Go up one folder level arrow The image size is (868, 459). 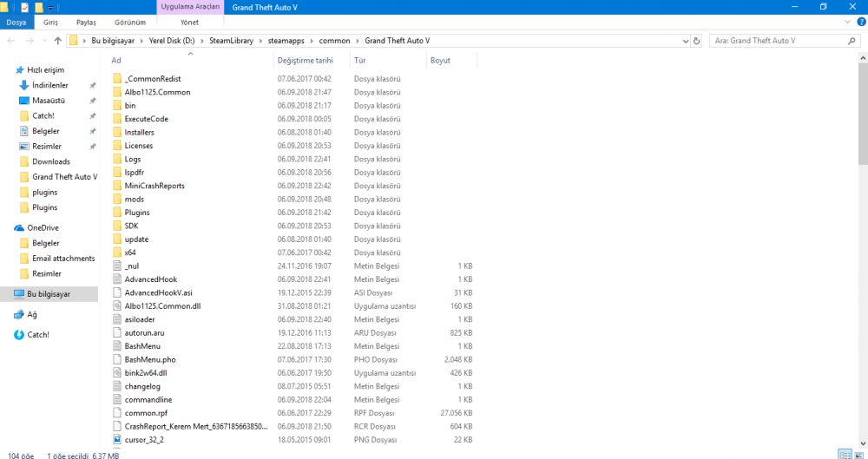(57, 41)
